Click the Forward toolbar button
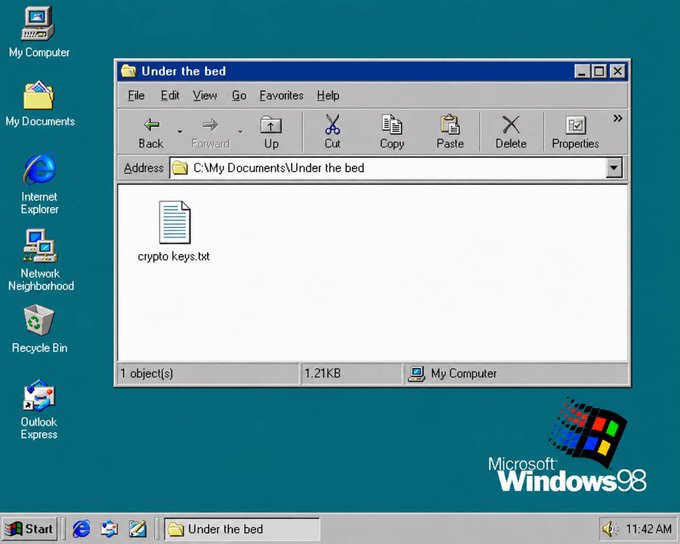The height and width of the screenshot is (544, 680). tap(210, 133)
